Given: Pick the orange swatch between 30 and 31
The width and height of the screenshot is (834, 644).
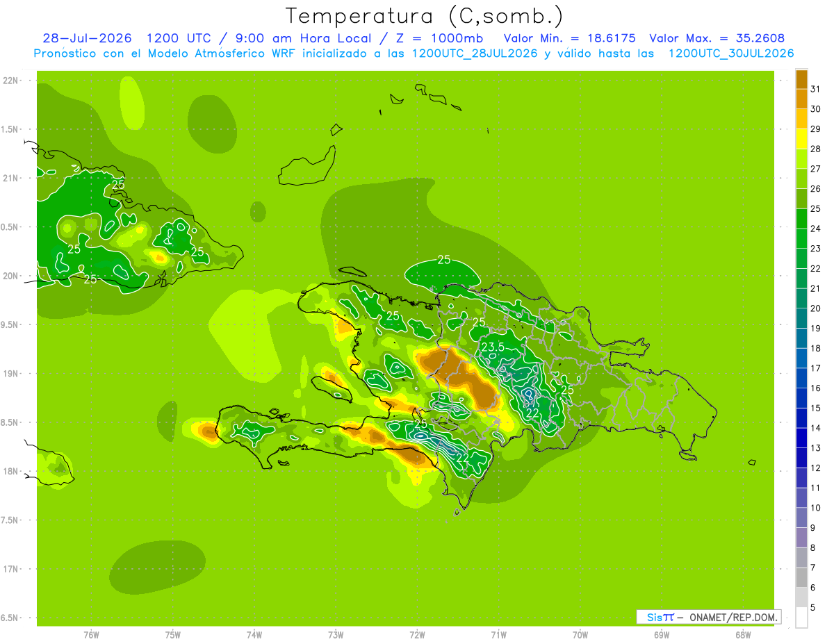Looking at the screenshot, I should click(801, 99).
